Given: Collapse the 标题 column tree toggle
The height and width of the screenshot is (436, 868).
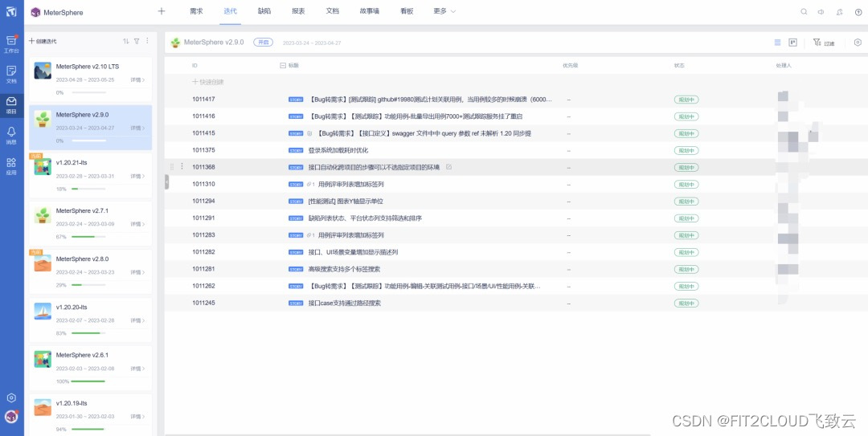Looking at the screenshot, I should pyautogui.click(x=283, y=65).
